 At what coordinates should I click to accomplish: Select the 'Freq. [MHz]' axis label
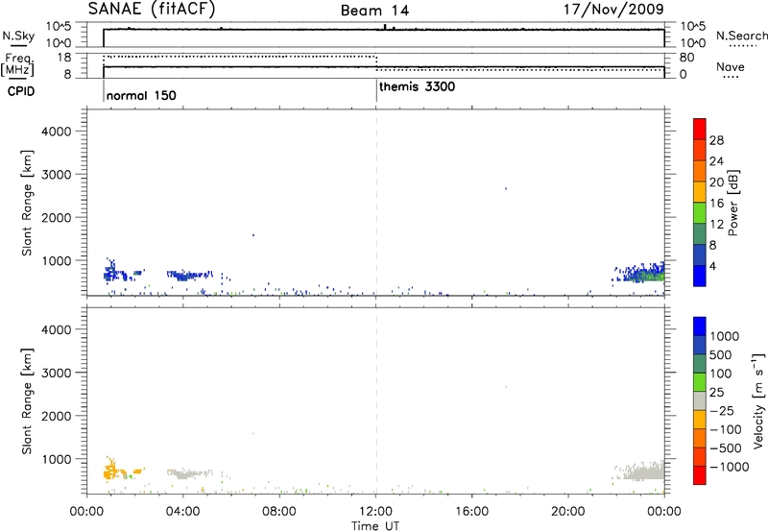pyautogui.click(x=19, y=64)
